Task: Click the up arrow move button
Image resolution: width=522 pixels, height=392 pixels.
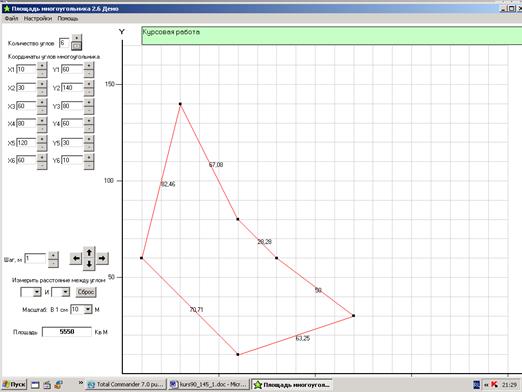Action: coord(89,253)
